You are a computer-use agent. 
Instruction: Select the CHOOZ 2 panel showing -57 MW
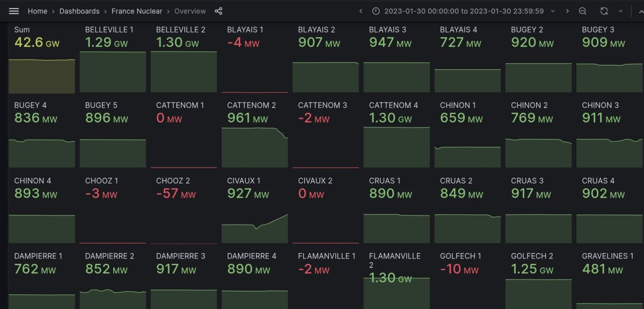(184, 210)
